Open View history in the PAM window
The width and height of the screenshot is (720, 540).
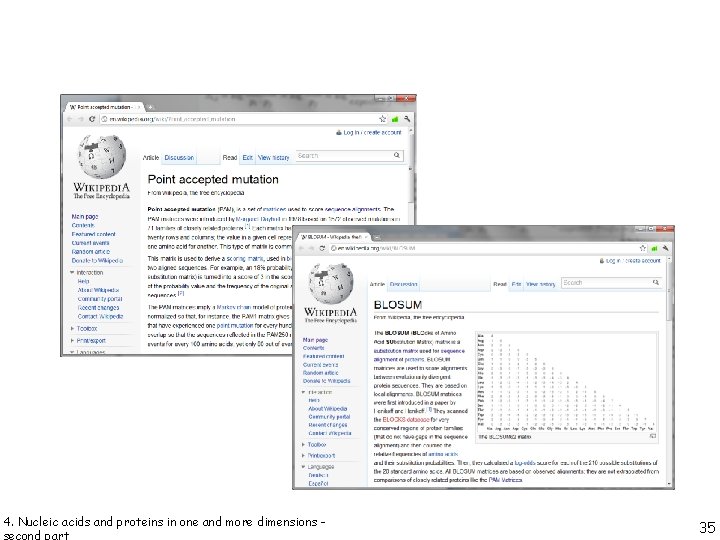(274, 158)
